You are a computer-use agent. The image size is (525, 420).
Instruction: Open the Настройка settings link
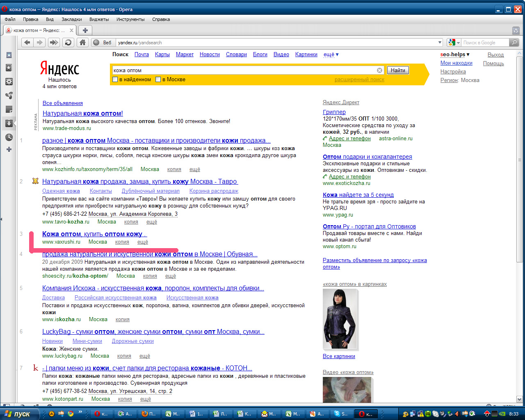point(453,72)
